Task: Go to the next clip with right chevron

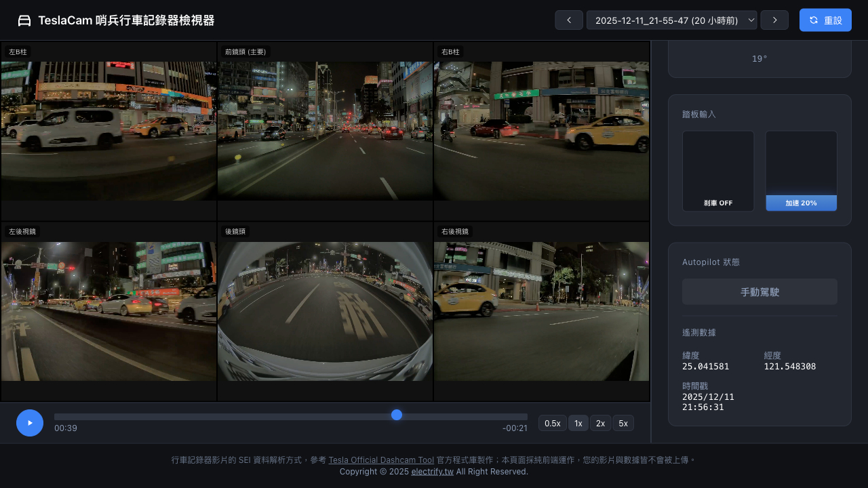Action: click(774, 20)
